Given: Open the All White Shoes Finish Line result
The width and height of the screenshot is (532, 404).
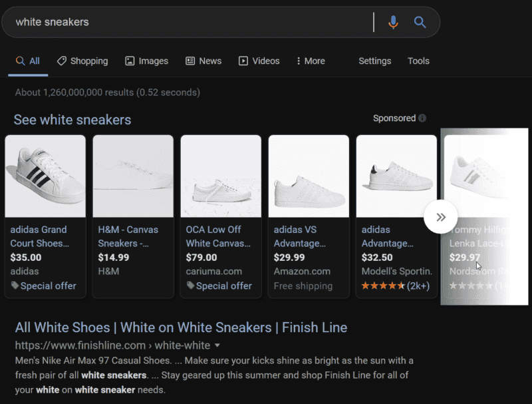Looking at the screenshot, I should click(181, 327).
